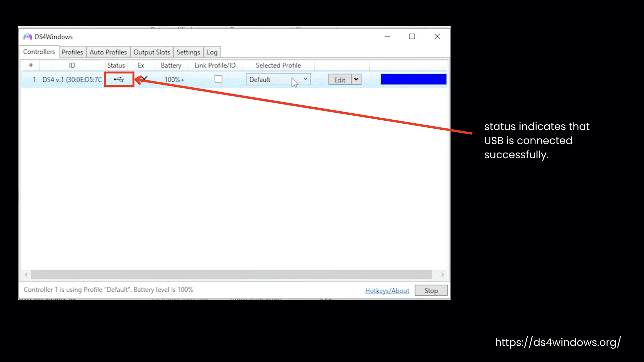Screen dimensions: 644x362
Task: Select the DS4 v.1 controller ID cell
Action: 72,79
